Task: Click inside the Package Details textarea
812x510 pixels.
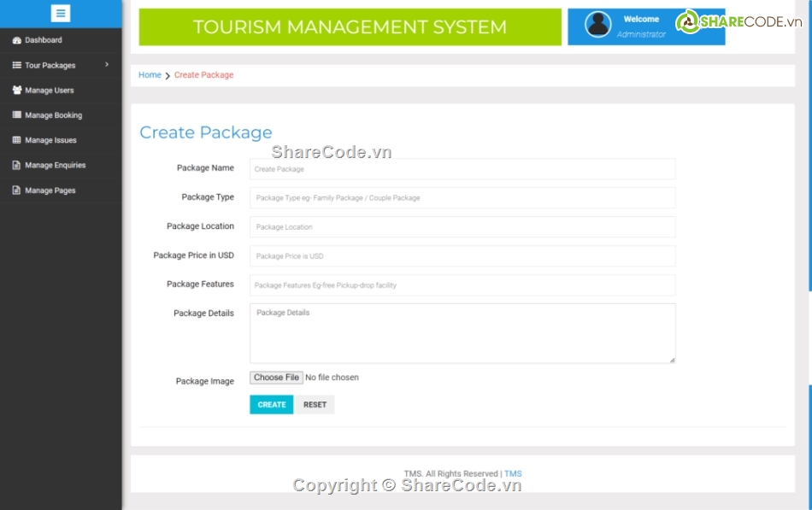Action: point(462,333)
